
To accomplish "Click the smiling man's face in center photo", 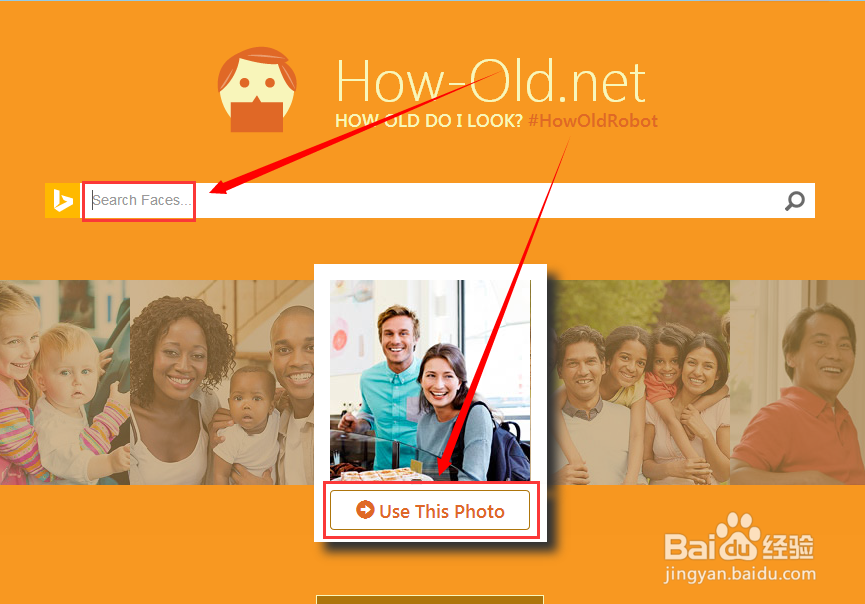I will point(398,334).
